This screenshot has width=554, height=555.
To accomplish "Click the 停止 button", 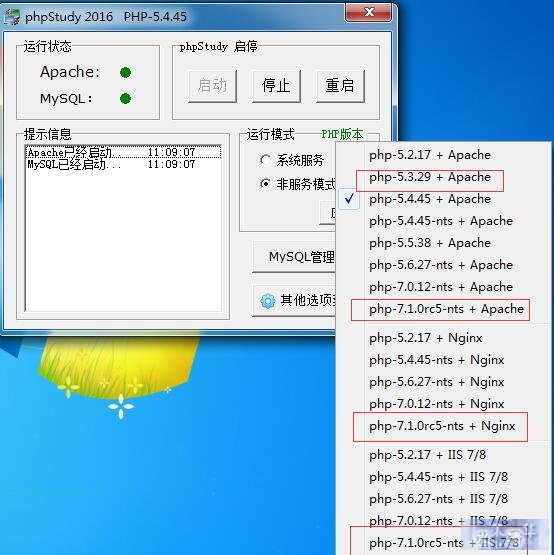I will pyautogui.click(x=276, y=86).
